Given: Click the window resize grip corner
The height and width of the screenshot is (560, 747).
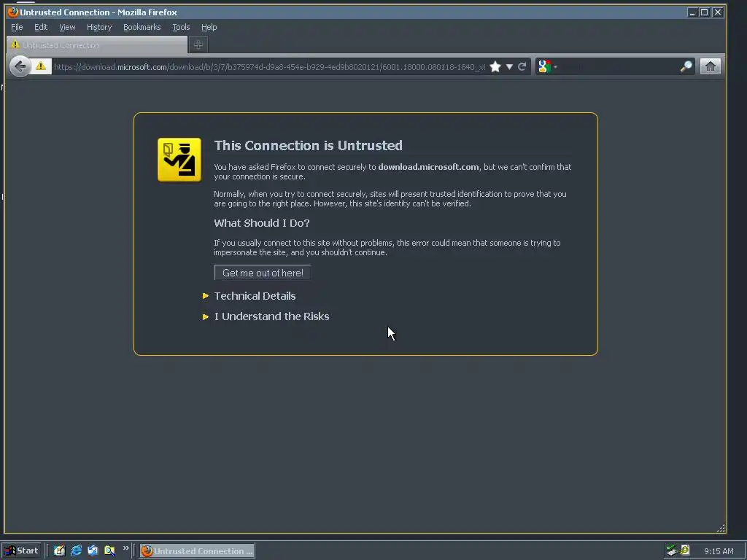Looking at the screenshot, I should (721, 528).
